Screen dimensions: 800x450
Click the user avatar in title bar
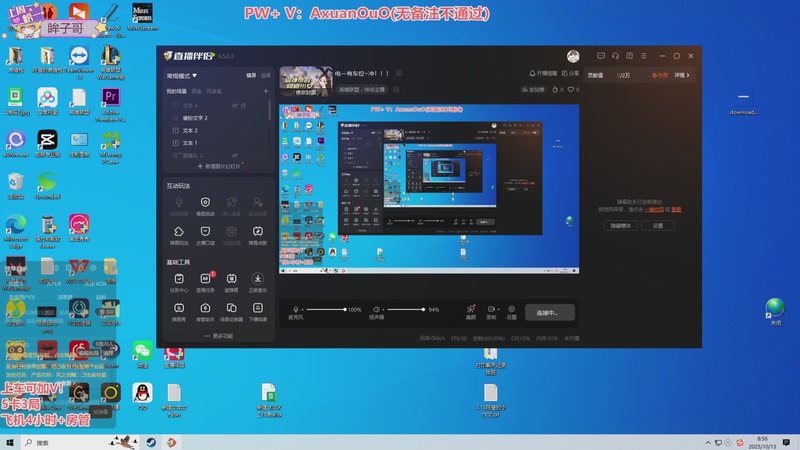pos(573,56)
